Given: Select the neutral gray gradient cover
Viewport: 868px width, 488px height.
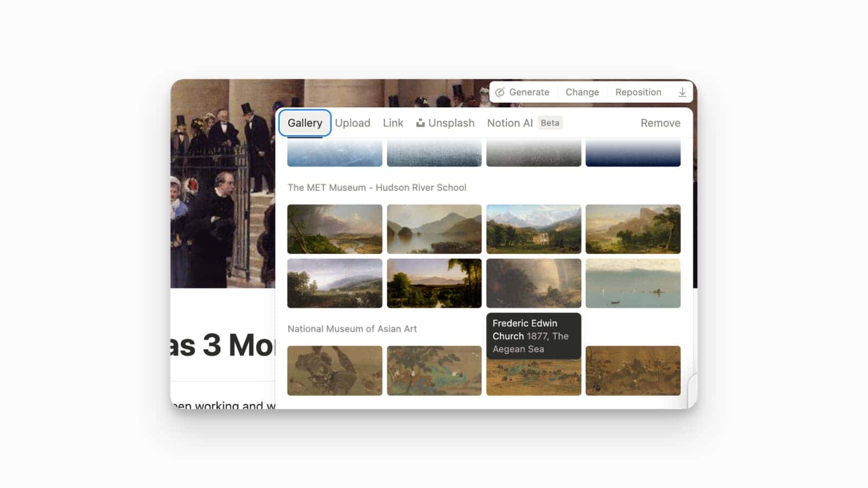Looking at the screenshot, I should click(x=533, y=153).
